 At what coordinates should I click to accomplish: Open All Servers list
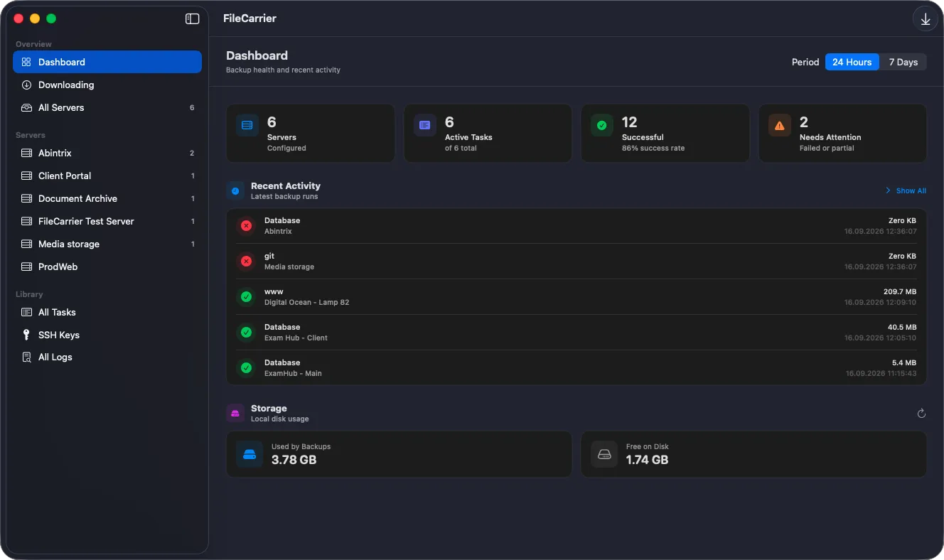point(107,107)
